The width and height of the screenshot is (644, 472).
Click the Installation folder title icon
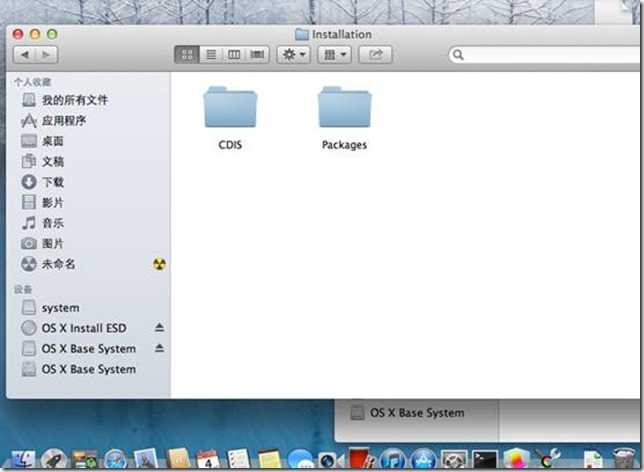click(301, 34)
